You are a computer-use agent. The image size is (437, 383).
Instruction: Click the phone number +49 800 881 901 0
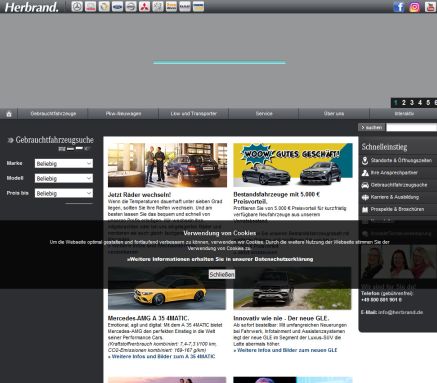[x=381, y=300]
